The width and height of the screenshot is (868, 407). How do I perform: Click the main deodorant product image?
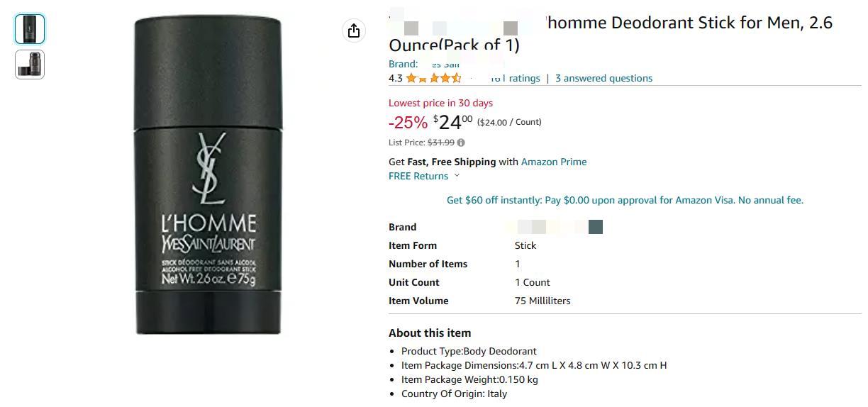[208, 176]
